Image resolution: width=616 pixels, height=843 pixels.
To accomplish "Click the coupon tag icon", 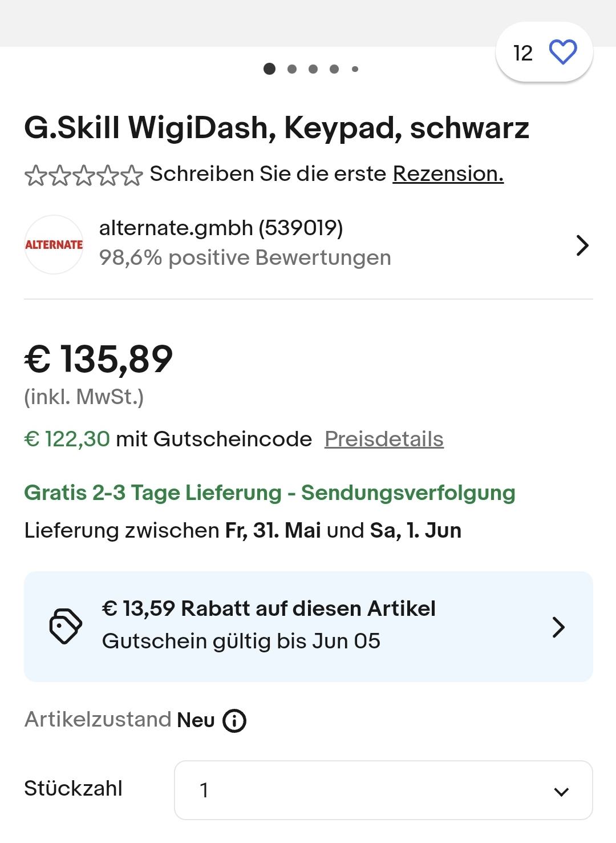I will point(66,626).
